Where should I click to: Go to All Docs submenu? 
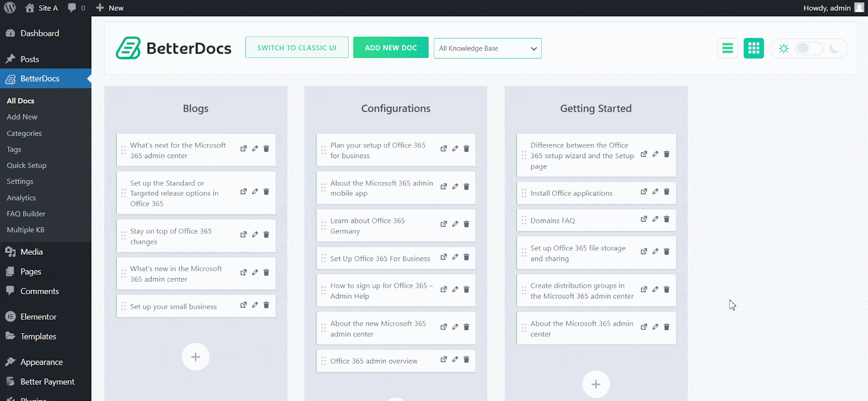click(21, 101)
